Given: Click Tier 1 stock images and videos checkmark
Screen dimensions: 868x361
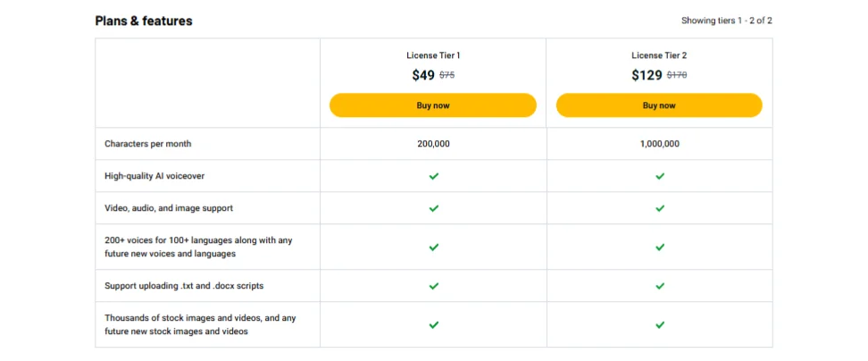Looking at the screenshot, I should (434, 324).
